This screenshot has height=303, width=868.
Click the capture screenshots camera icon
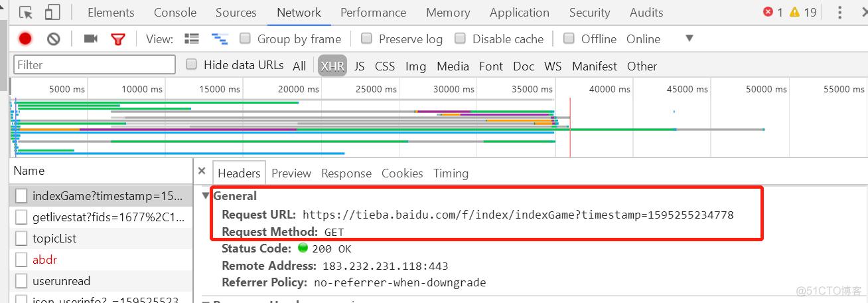[x=90, y=39]
